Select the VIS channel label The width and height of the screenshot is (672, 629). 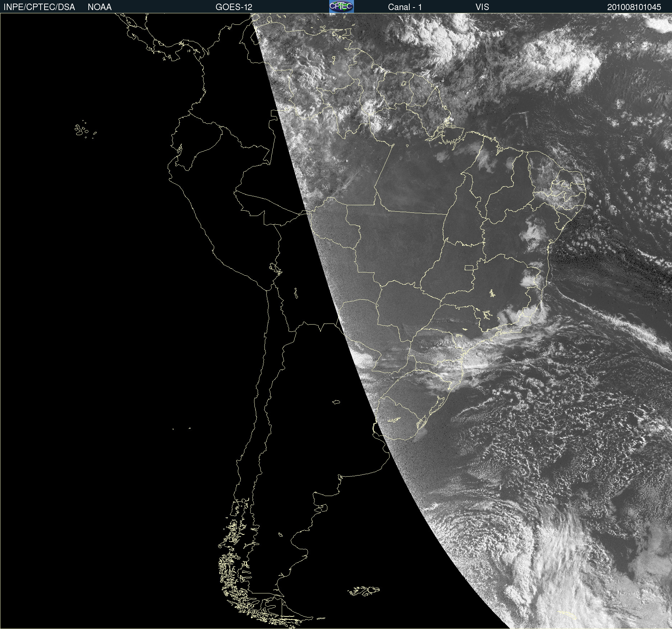click(482, 7)
